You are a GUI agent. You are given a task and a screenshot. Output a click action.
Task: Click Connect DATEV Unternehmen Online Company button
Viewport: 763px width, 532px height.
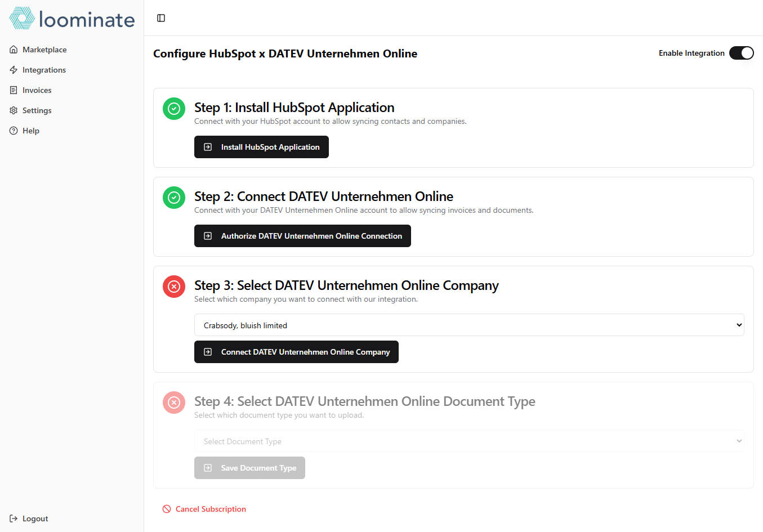(x=296, y=352)
